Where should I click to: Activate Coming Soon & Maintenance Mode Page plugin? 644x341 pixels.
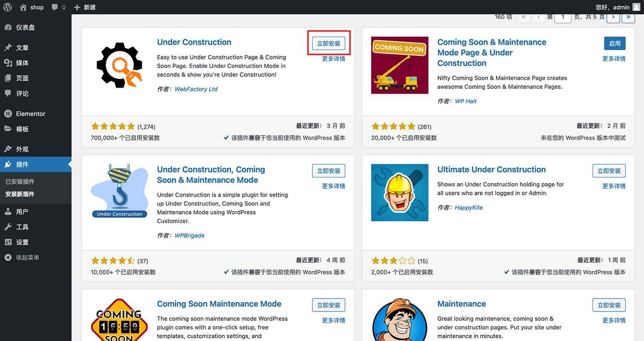[x=614, y=43]
